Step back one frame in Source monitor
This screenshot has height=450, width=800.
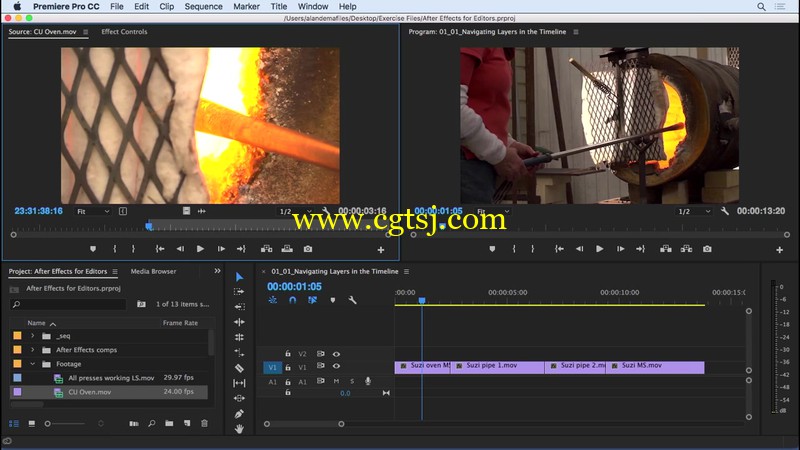tap(180, 249)
